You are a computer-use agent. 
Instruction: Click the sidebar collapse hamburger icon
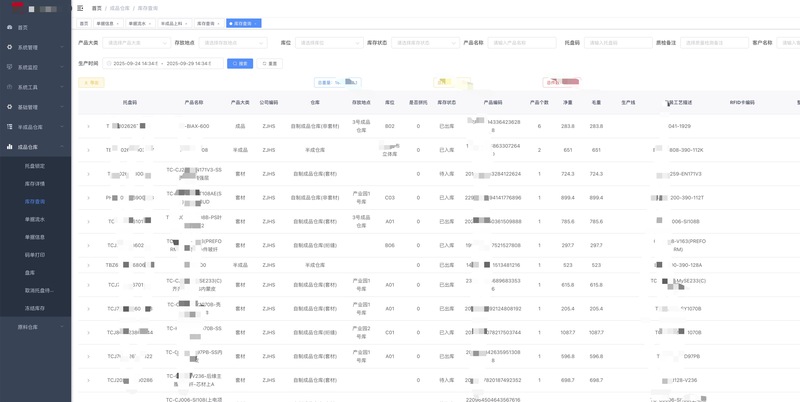80,7
